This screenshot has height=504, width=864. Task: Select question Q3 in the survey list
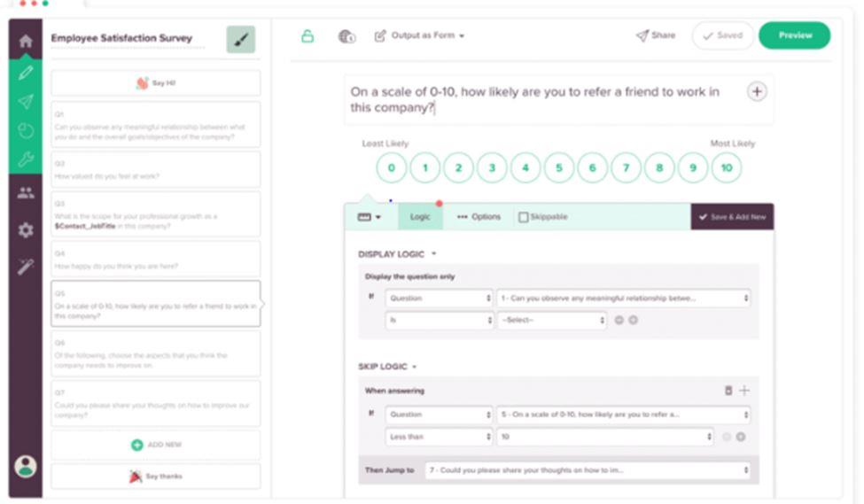(155, 215)
